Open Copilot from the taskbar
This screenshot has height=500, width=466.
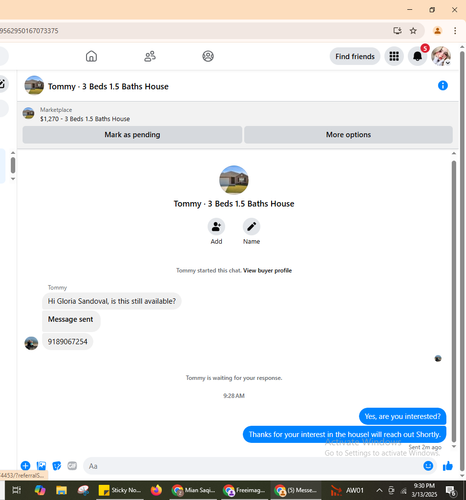(x=40, y=490)
